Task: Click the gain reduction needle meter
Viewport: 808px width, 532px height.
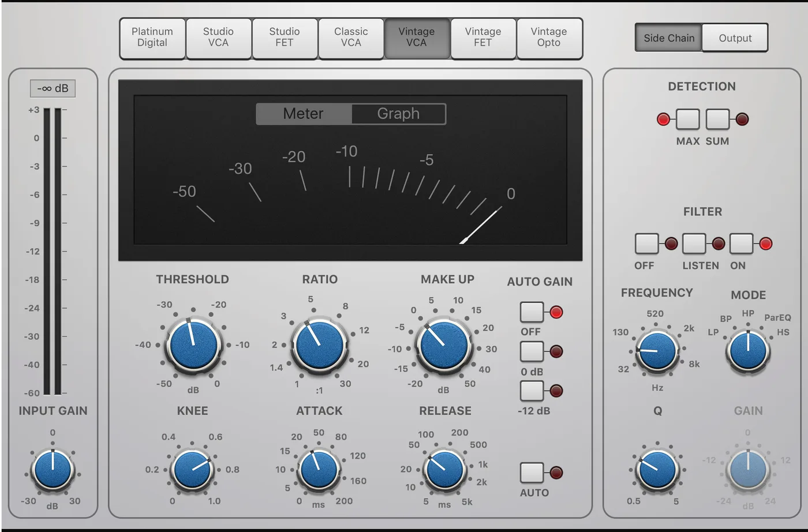Action: 350,170
